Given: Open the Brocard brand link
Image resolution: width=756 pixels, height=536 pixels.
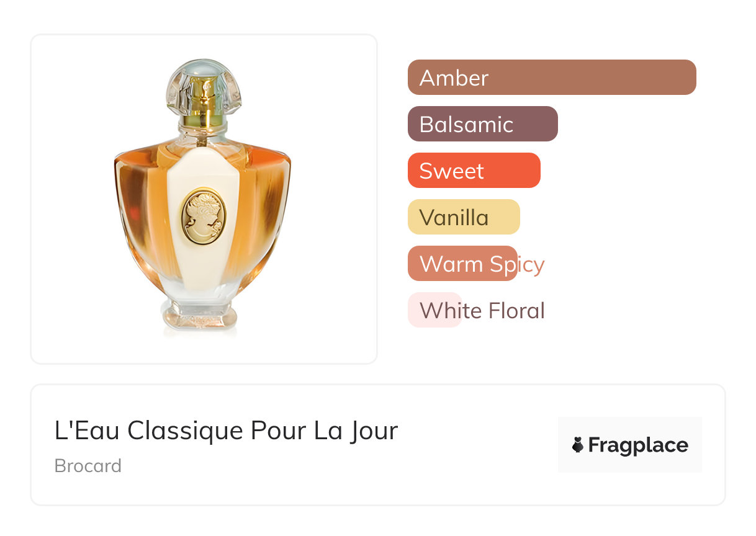Looking at the screenshot, I should click(88, 465).
